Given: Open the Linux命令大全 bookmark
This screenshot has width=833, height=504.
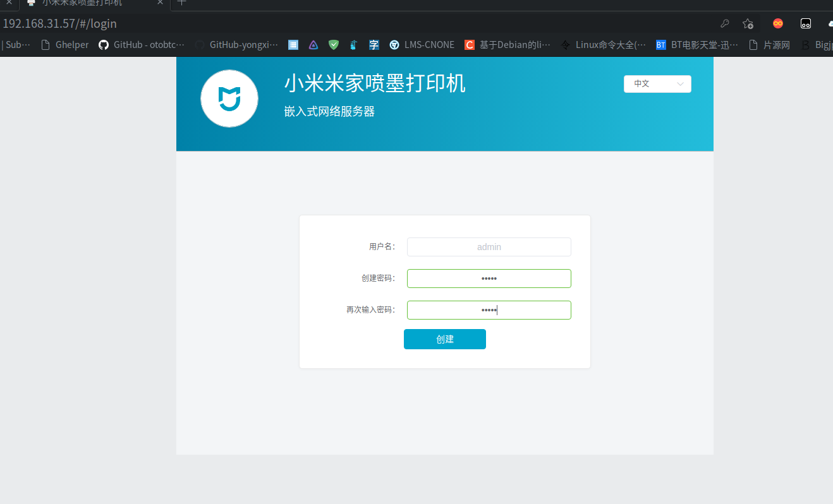Looking at the screenshot, I should click(604, 45).
